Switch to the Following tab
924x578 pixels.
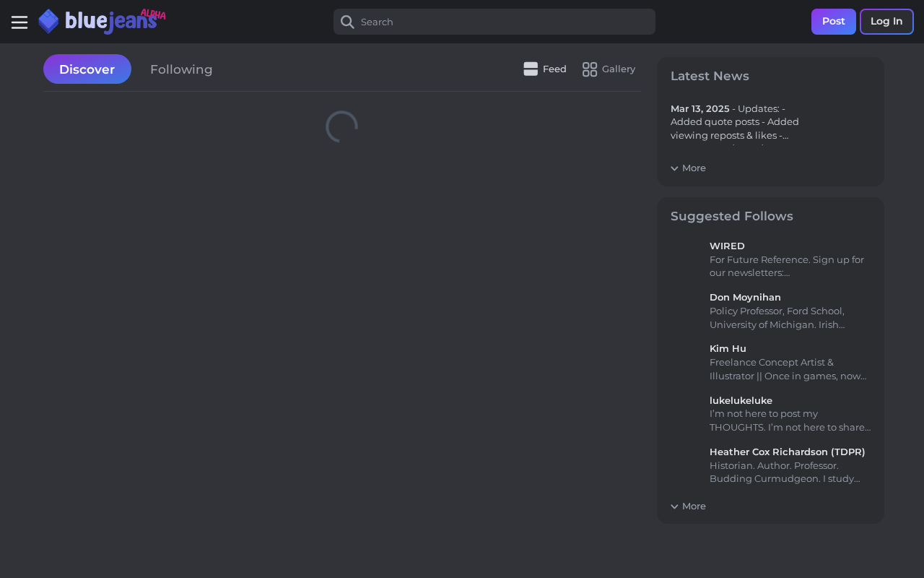(x=181, y=69)
